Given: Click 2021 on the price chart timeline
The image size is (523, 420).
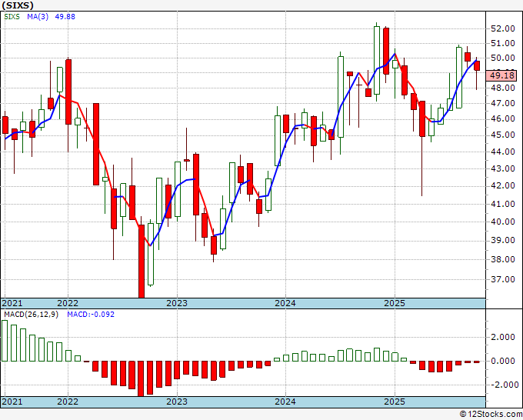Looking at the screenshot, I should click(12, 303).
